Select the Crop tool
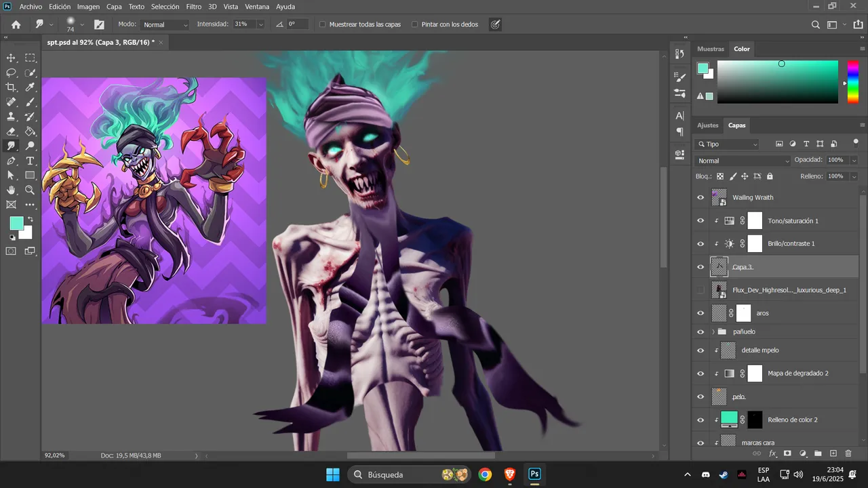The image size is (868, 488). [12, 87]
